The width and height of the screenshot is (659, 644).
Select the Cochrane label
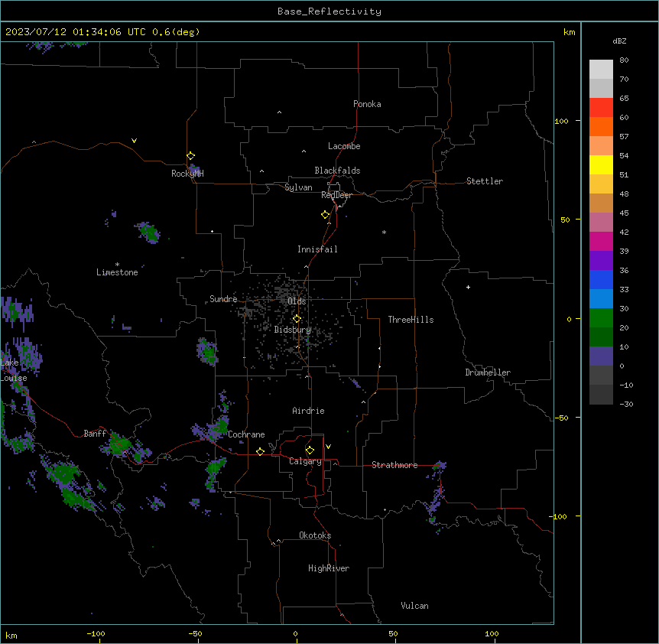(246, 434)
